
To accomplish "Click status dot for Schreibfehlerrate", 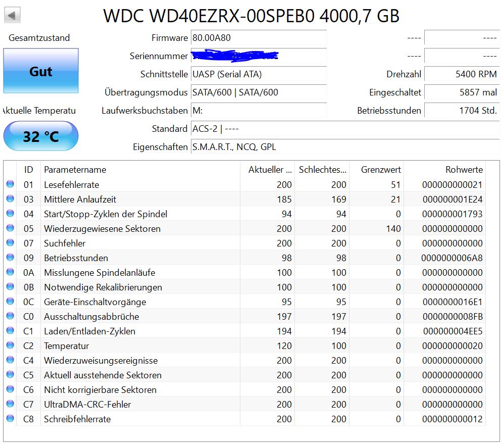I will [10, 418].
